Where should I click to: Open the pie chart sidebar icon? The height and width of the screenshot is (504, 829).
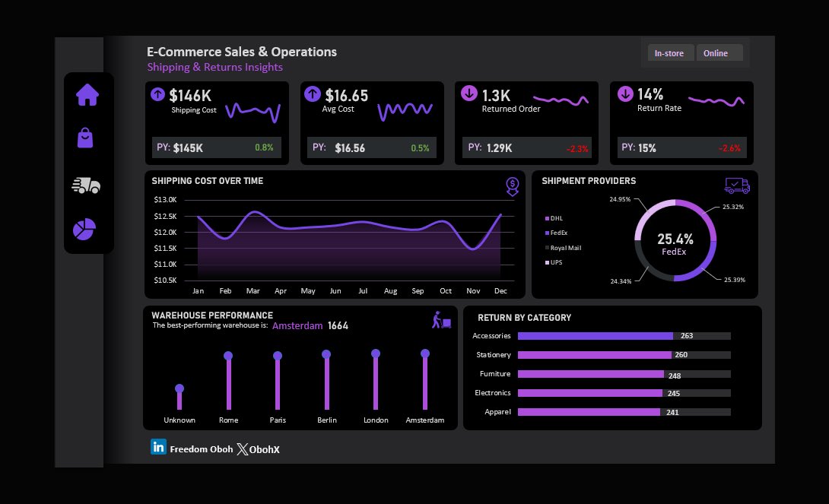[84, 229]
